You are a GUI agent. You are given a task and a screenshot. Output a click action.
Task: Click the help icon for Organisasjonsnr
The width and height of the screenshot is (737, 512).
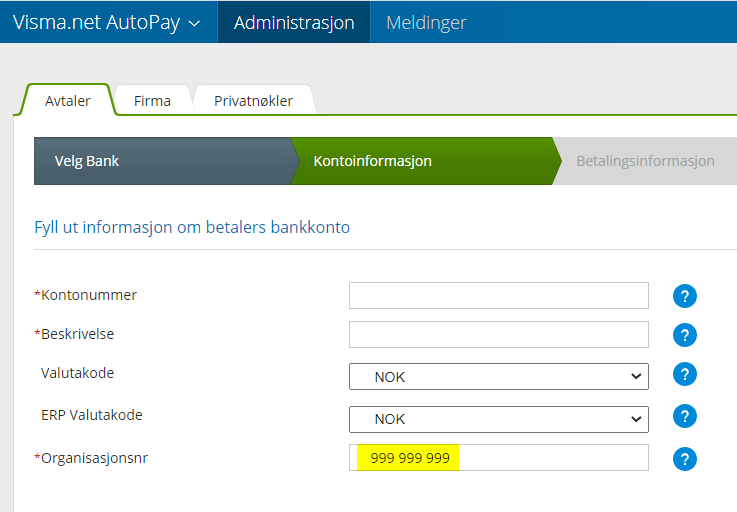tap(684, 459)
